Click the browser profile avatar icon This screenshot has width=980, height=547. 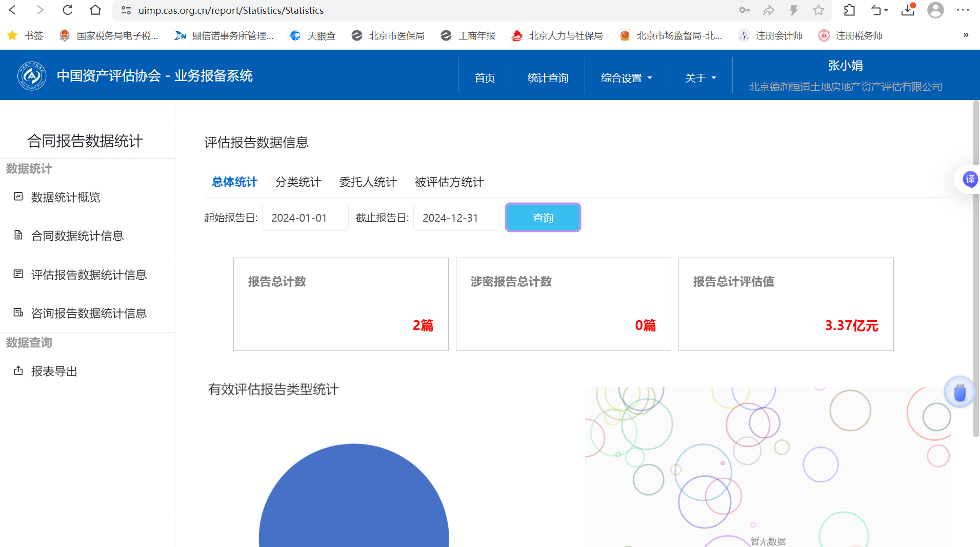[x=935, y=10]
